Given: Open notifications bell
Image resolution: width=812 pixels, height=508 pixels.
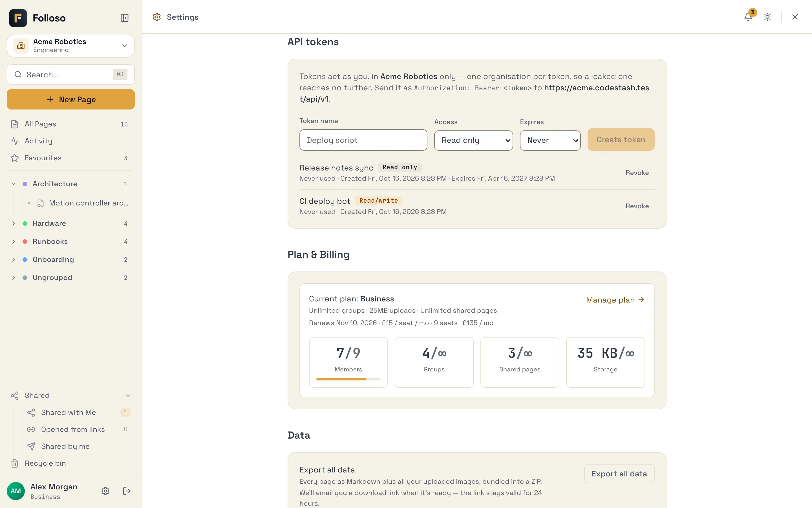Looking at the screenshot, I should point(748,17).
